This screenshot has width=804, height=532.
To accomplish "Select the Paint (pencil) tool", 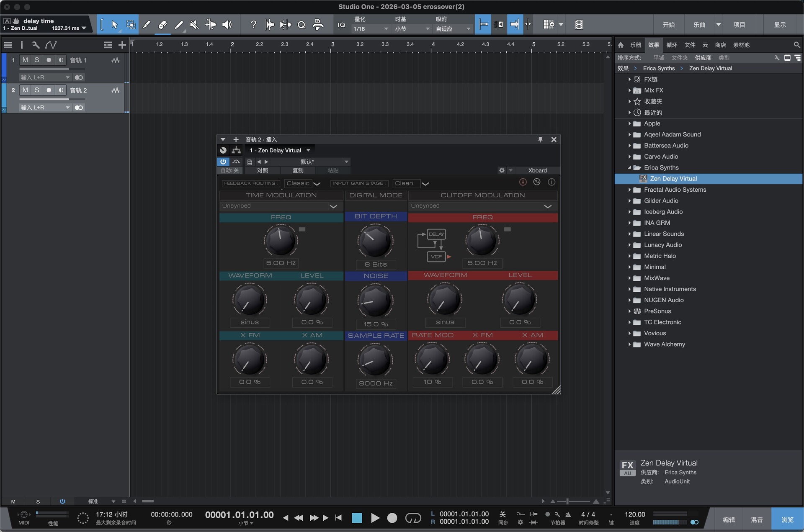I will [x=178, y=25].
